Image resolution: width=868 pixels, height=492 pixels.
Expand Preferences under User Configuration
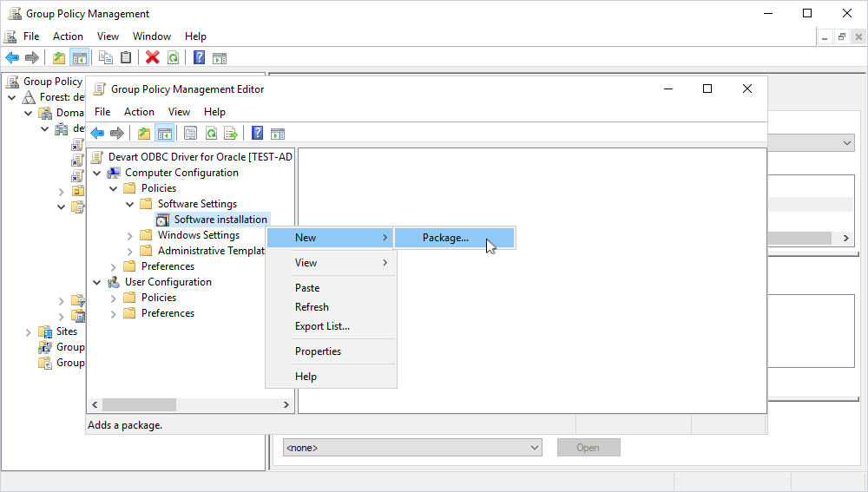pyautogui.click(x=114, y=314)
